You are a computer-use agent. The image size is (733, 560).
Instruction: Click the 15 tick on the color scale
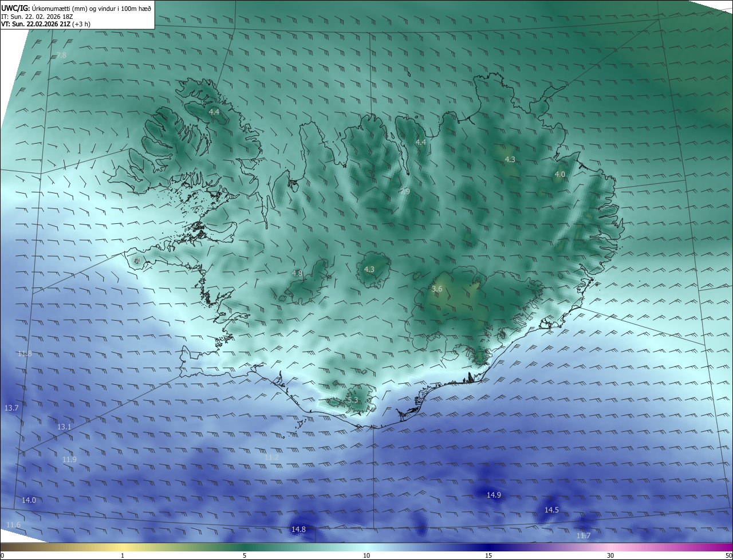(x=488, y=555)
